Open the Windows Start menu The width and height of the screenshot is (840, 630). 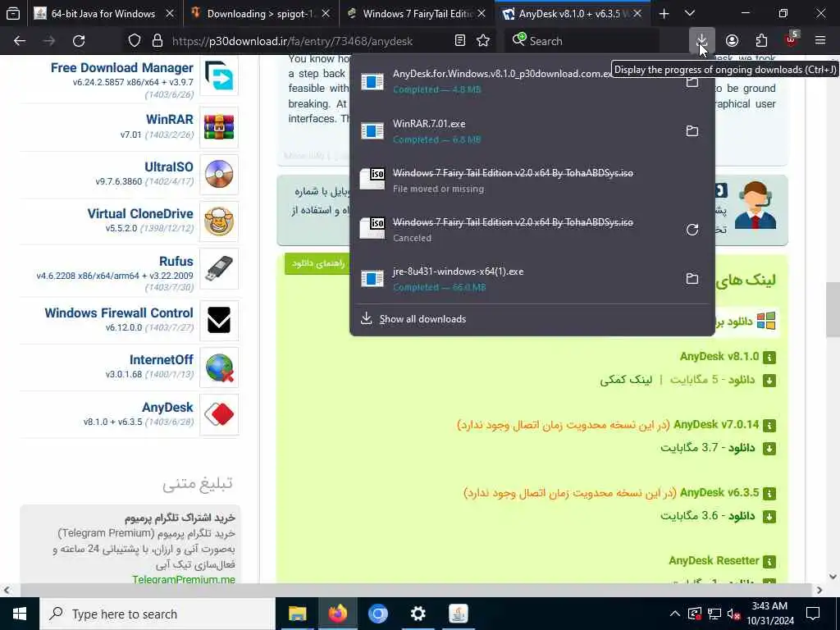click(x=20, y=614)
